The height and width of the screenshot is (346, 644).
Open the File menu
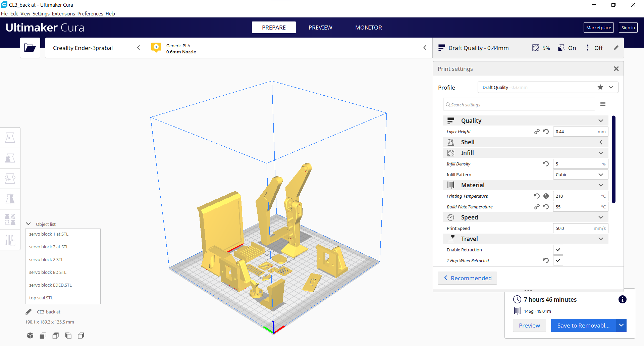pyautogui.click(x=4, y=14)
